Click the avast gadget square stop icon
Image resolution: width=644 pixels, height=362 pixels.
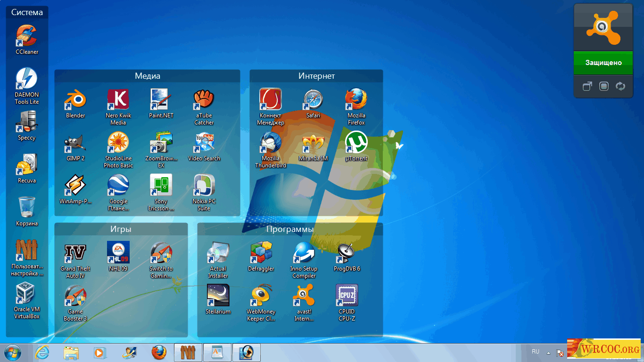(604, 86)
